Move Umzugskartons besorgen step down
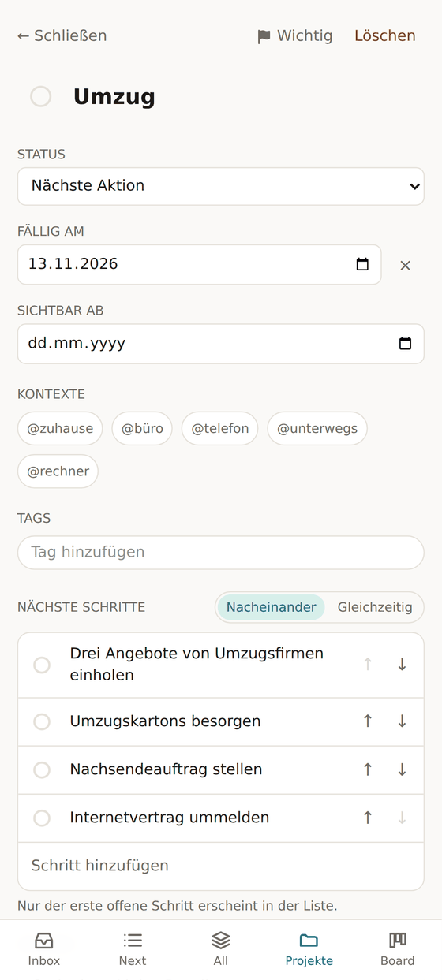 click(x=402, y=721)
